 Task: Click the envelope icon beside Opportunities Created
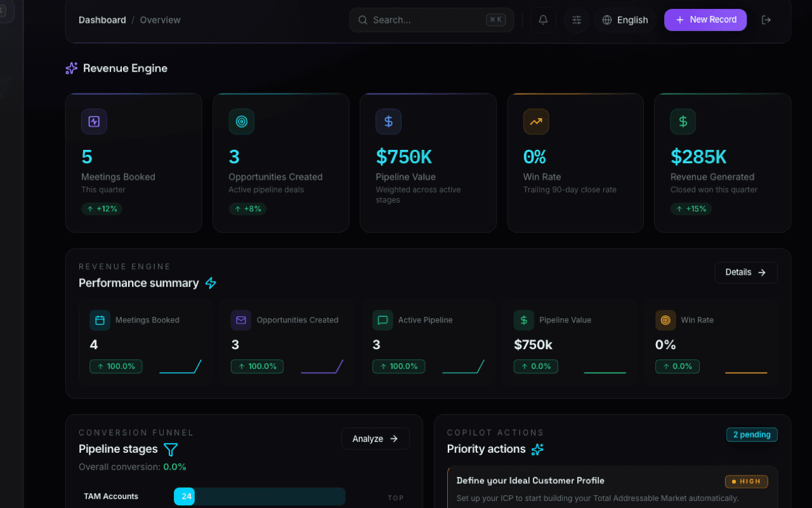tap(240, 320)
